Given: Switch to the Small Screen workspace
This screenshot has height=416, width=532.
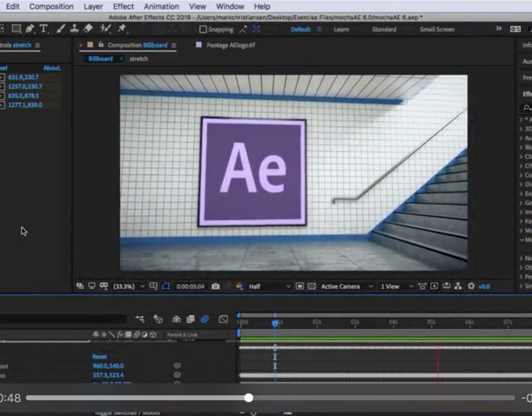Looking at the screenshot, I should [437, 29].
